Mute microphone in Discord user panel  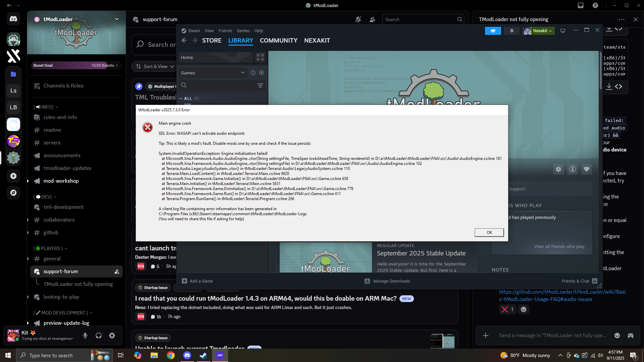pyautogui.click(x=85, y=336)
